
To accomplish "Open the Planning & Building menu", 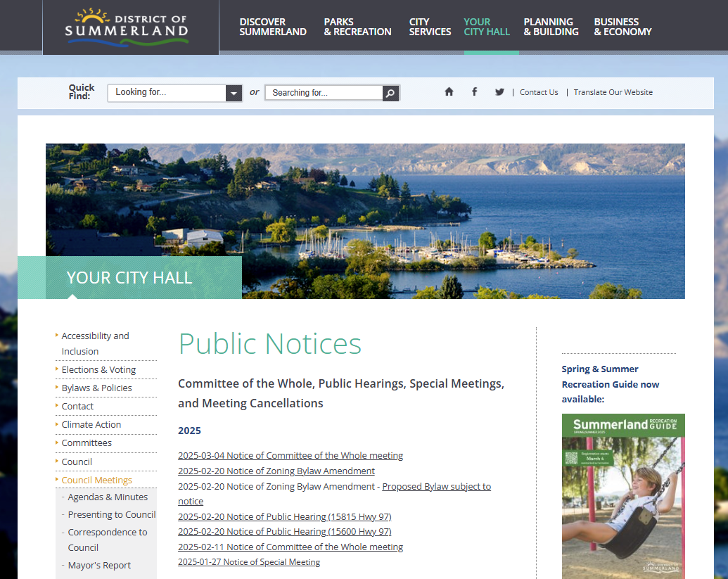I will [x=551, y=27].
